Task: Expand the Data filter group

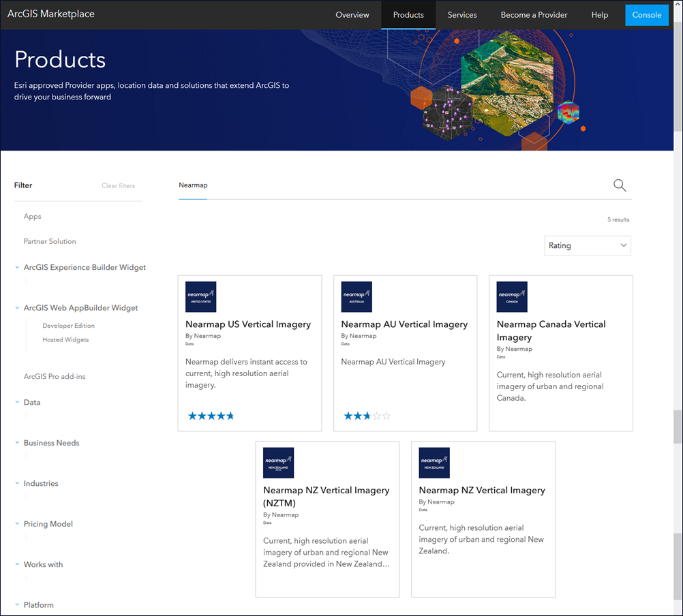Action: click(17, 402)
